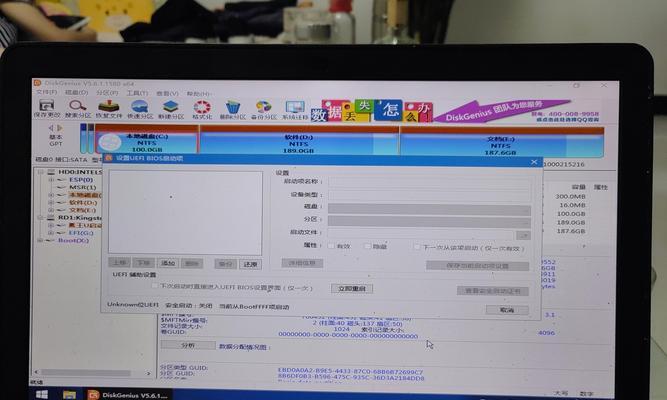Open the 磁盘 disk dropdown in dialog
Viewport: 667px width, 400px height.
[429, 209]
